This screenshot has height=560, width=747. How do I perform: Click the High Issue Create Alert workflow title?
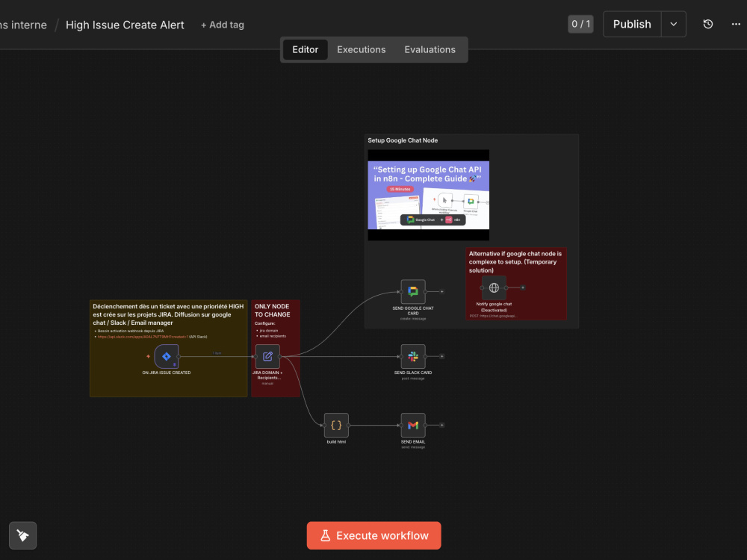point(125,25)
